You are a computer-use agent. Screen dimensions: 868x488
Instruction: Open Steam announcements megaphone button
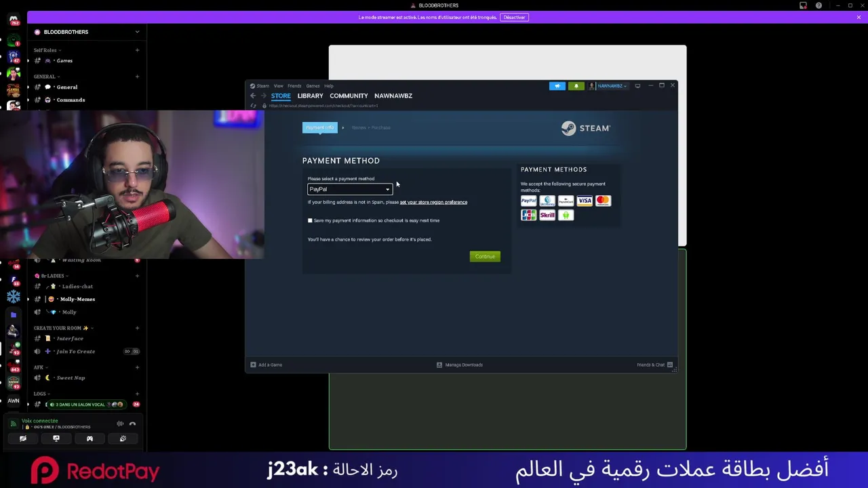[x=557, y=86]
